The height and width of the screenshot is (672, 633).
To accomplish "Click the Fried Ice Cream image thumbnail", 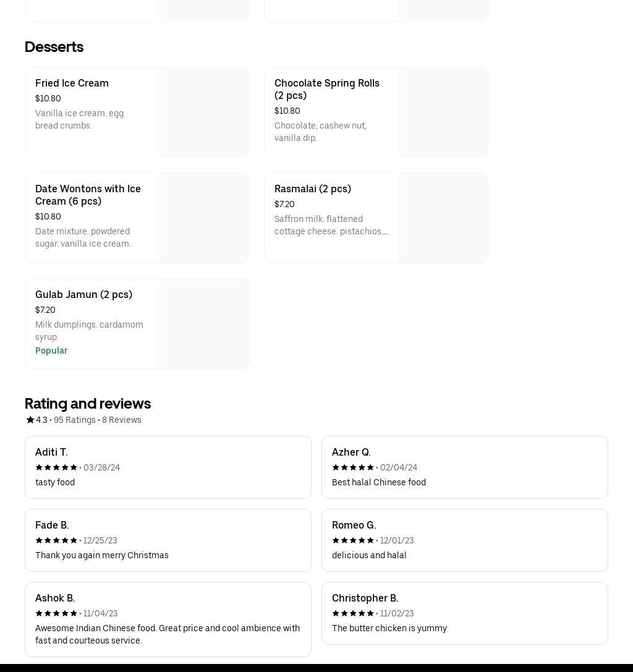I will 203,112.
